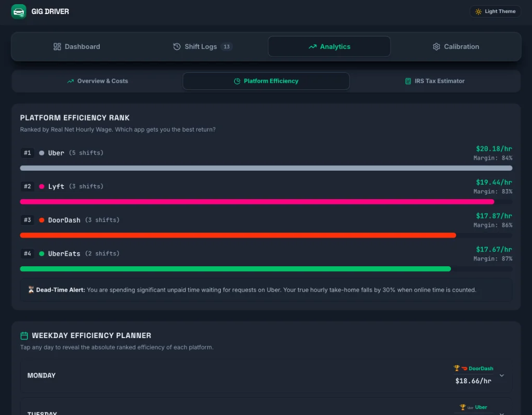Expand the Monday row chevron

pyautogui.click(x=502, y=375)
